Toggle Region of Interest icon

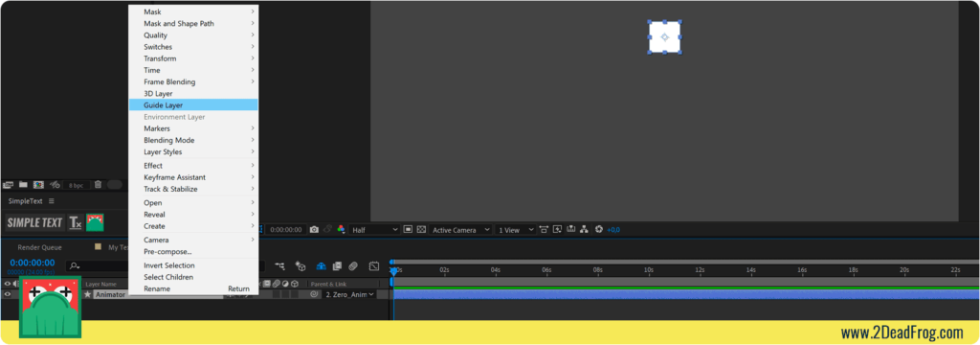click(x=408, y=230)
